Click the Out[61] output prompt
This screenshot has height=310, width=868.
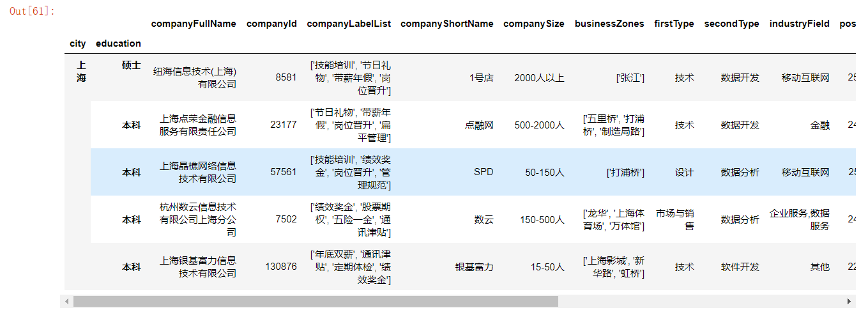(33, 11)
